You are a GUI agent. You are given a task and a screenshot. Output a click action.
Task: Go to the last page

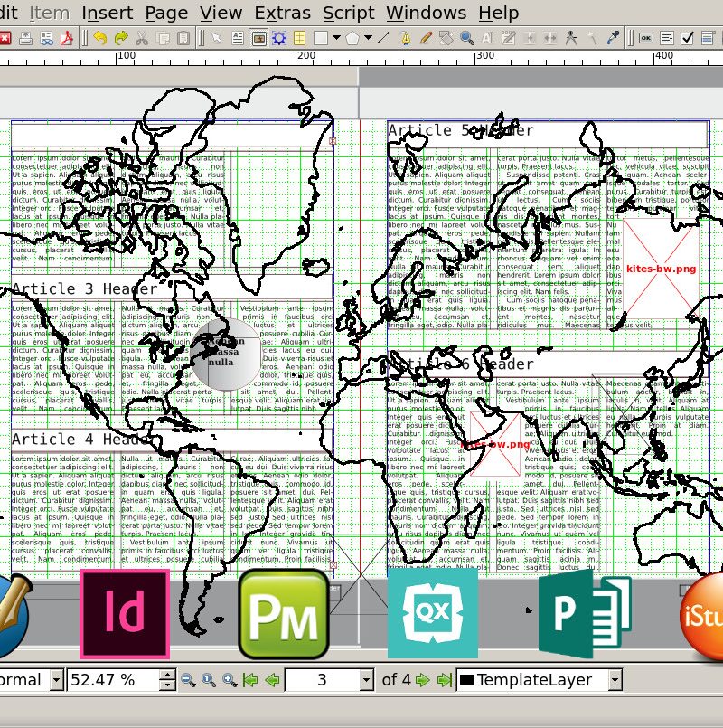coord(444,680)
